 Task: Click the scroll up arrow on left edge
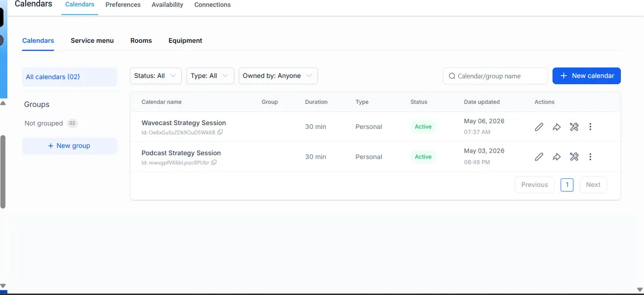click(x=3, y=103)
